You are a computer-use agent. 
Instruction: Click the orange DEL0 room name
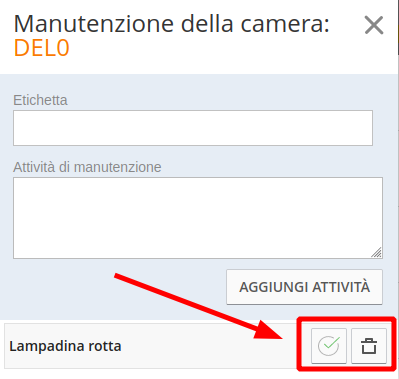(x=42, y=48)
